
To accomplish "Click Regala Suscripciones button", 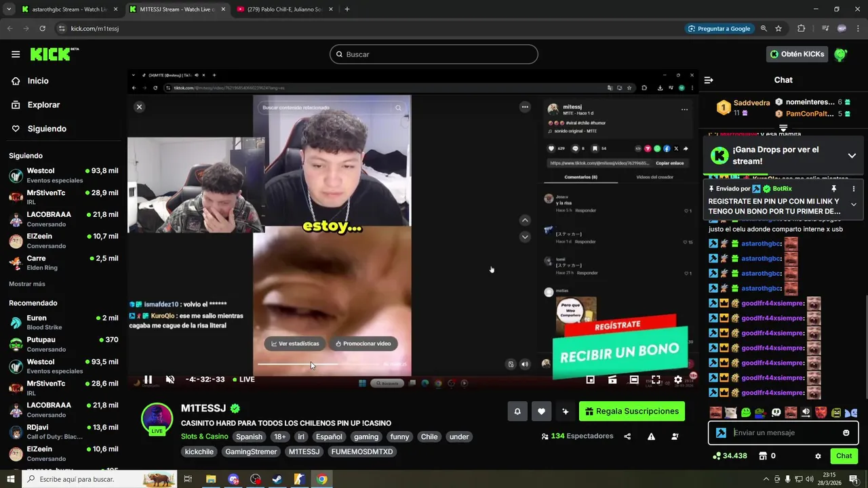I will pyautogui.click(x=632, y=411).
